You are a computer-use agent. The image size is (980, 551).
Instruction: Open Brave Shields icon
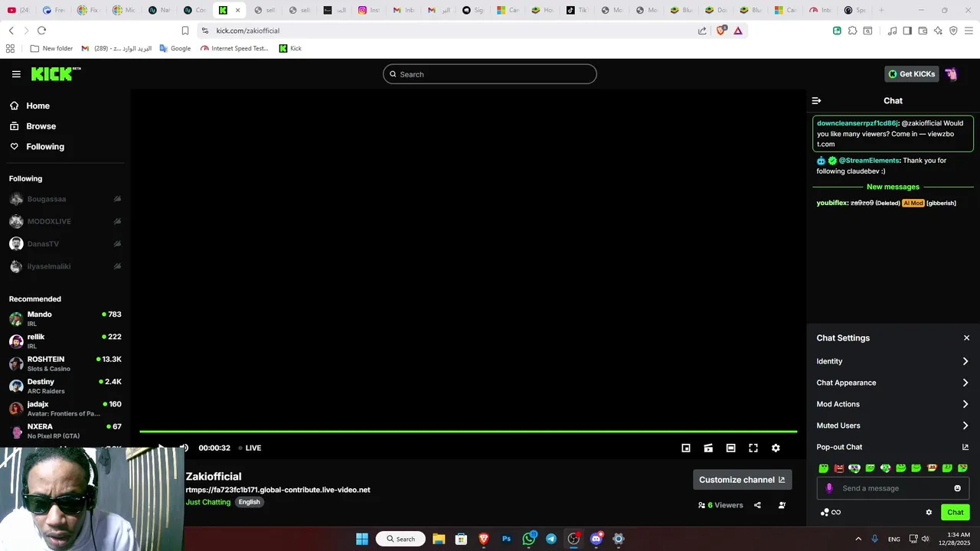[x=721, y=31]
